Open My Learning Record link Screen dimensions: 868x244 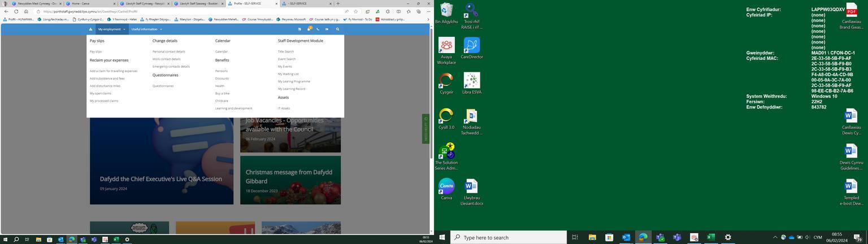coord(292,89)
